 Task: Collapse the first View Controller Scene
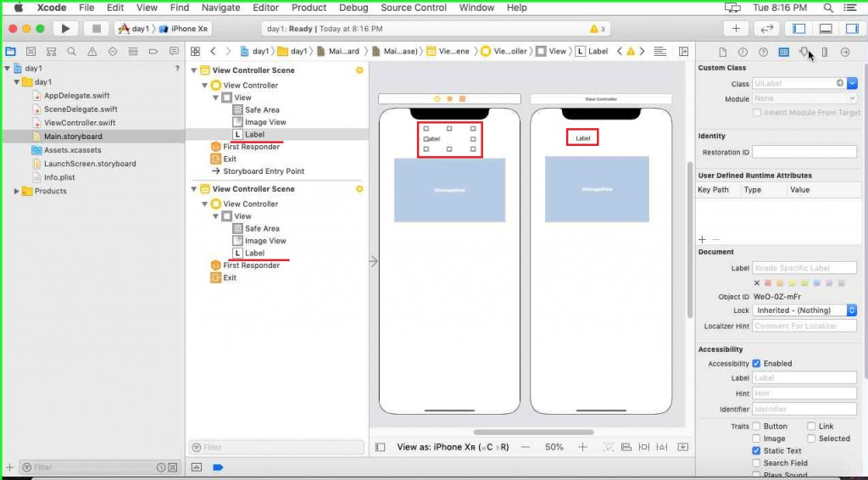[194, 70]
